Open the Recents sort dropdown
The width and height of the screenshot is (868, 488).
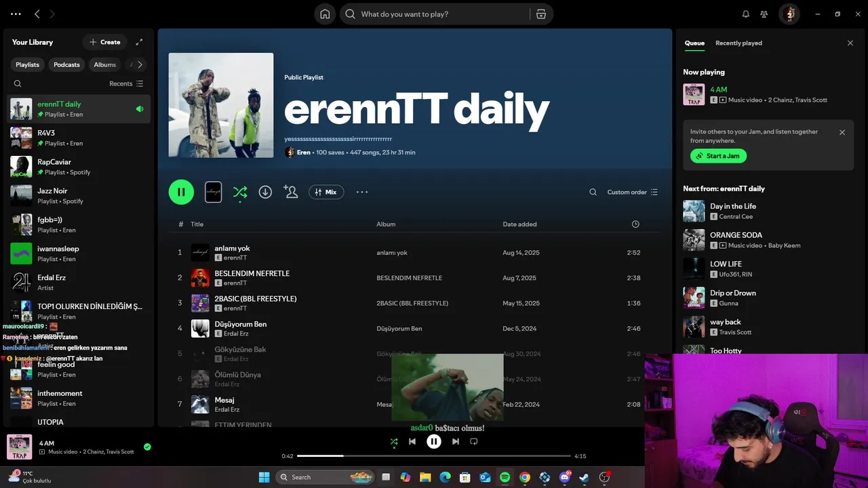click(126, 84)
